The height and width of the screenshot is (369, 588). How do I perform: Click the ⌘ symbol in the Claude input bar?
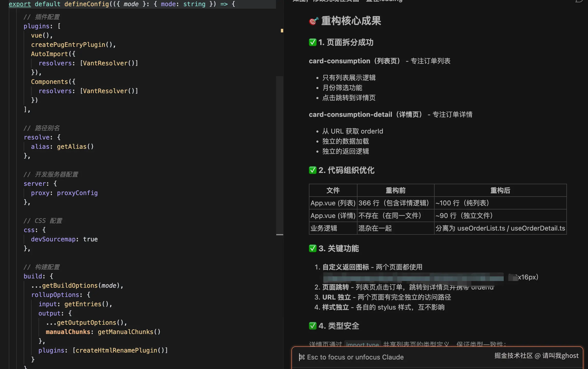point(302,357)
